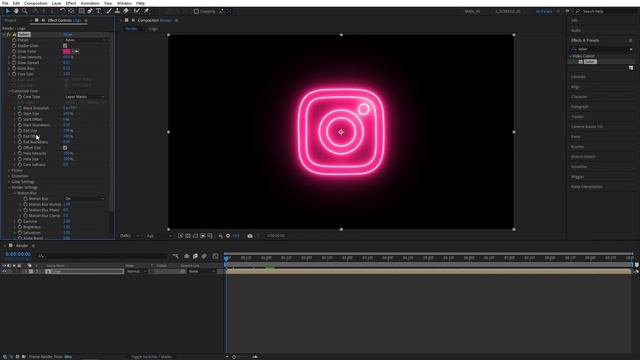Select the Hand tool
Viewport: 640px width, 360px height.
pos(16,11)
